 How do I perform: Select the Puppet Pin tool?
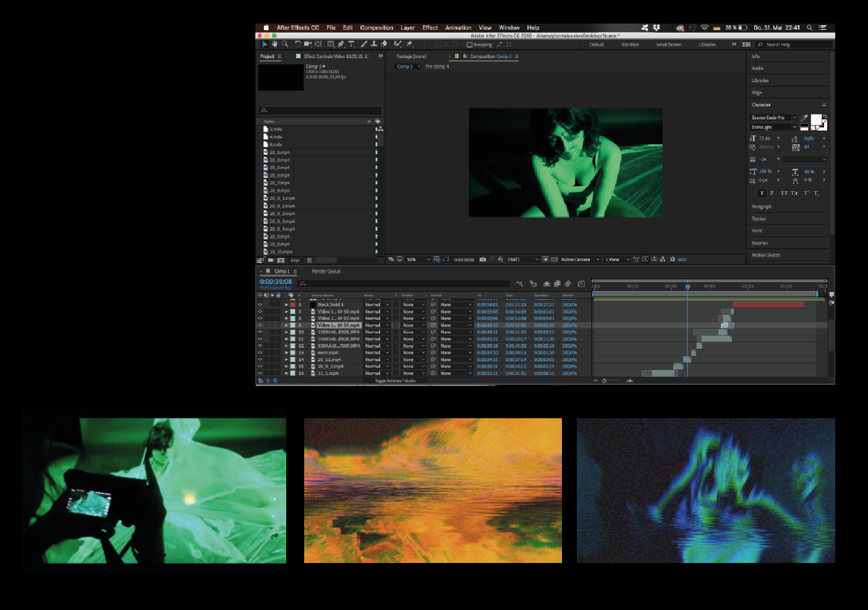coord(409,44)
